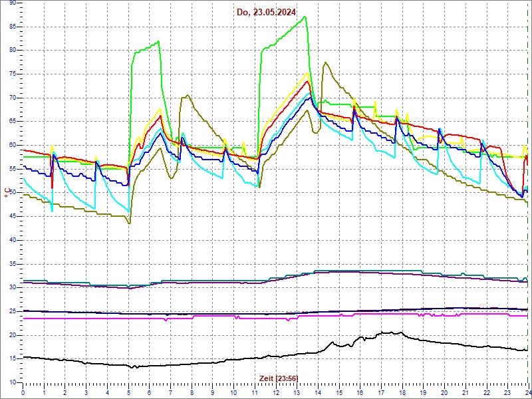This screenshot has height=399, width=532.
Task: Click hour 9 on the time axis
Action: [x=212, y=392]
